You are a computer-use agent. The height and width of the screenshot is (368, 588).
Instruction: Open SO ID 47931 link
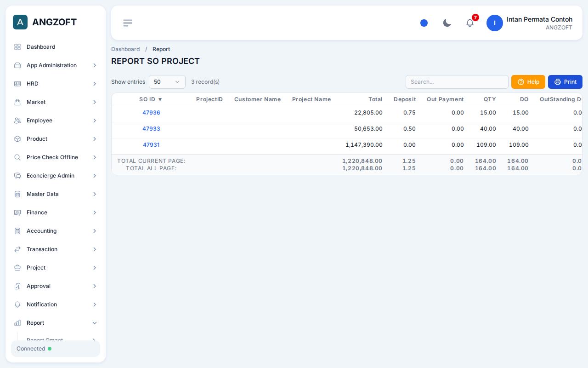coord(151,145)
